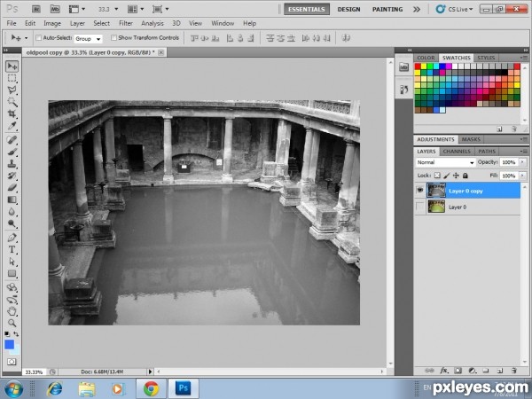Select the 3D Object Rotate tool
Viewport: 532px width, 399px height.
[12, 287]
